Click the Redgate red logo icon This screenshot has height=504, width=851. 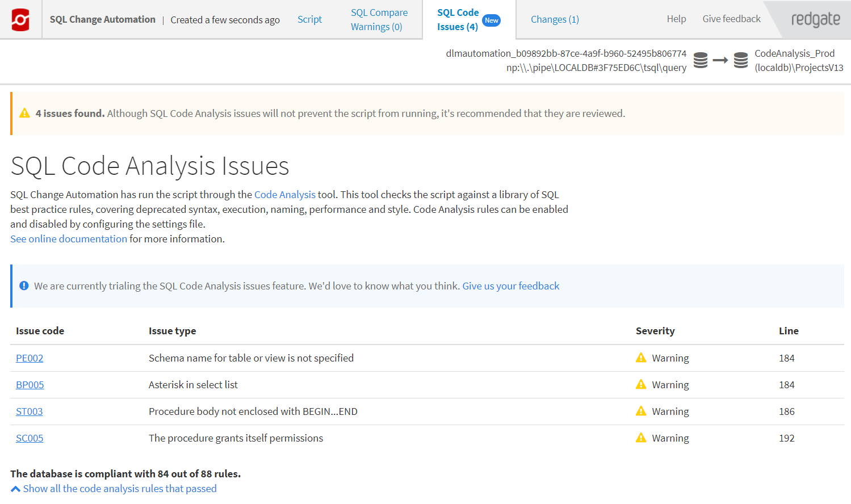tap(20, 20)
